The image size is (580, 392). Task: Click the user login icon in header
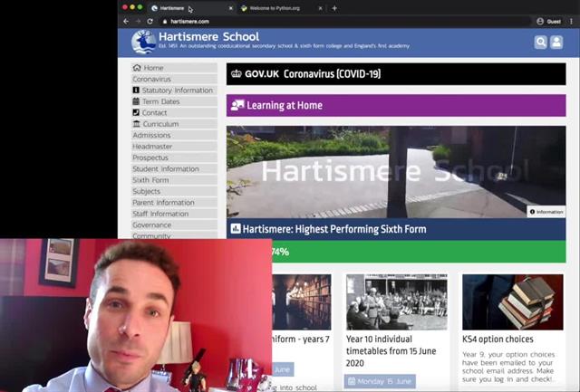[x=556, y=43]
